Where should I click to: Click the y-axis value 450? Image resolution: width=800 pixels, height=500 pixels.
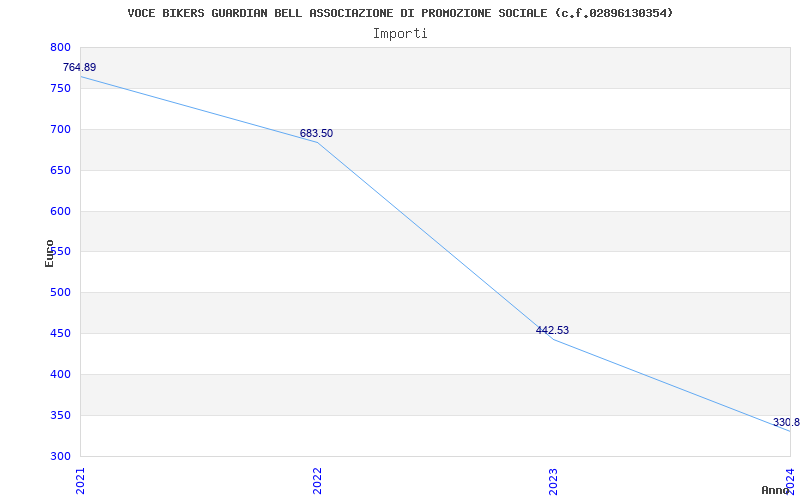[60, 333]
